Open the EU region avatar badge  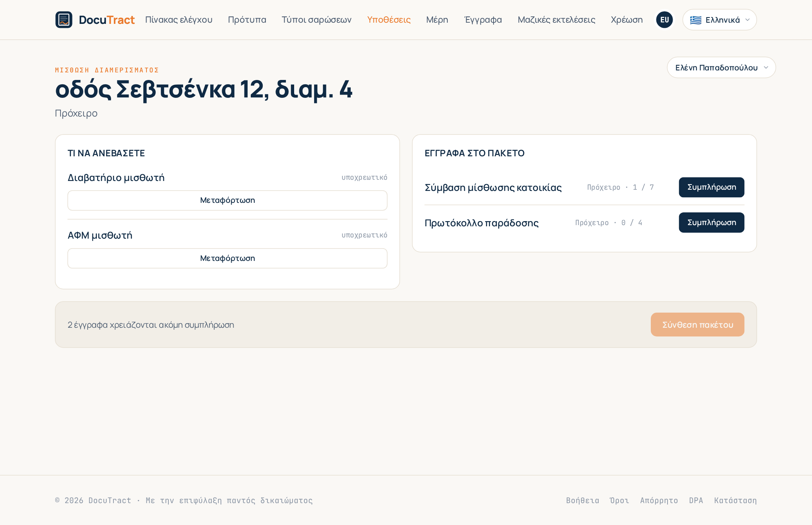(664, 19)
